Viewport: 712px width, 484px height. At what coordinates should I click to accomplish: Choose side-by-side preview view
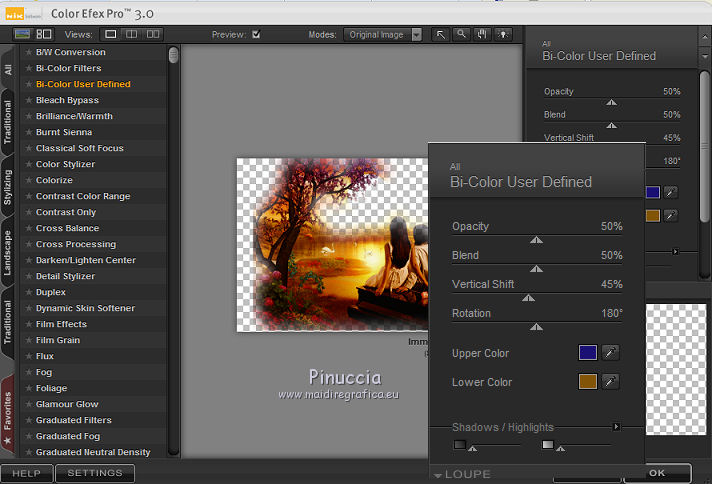click(153, 34)
